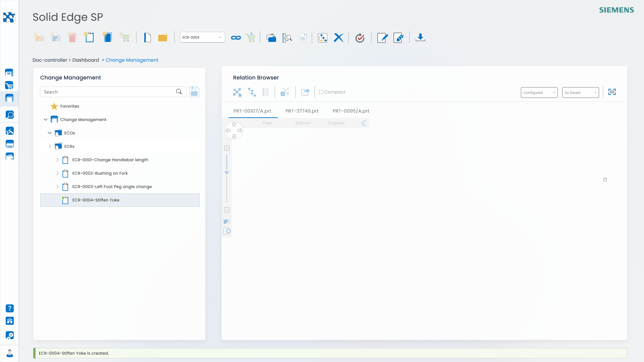Image resolution: width=644 pixels, height=362 pixels.
Task: Click the zoom out minus button
Action: [x=227, y=210]
